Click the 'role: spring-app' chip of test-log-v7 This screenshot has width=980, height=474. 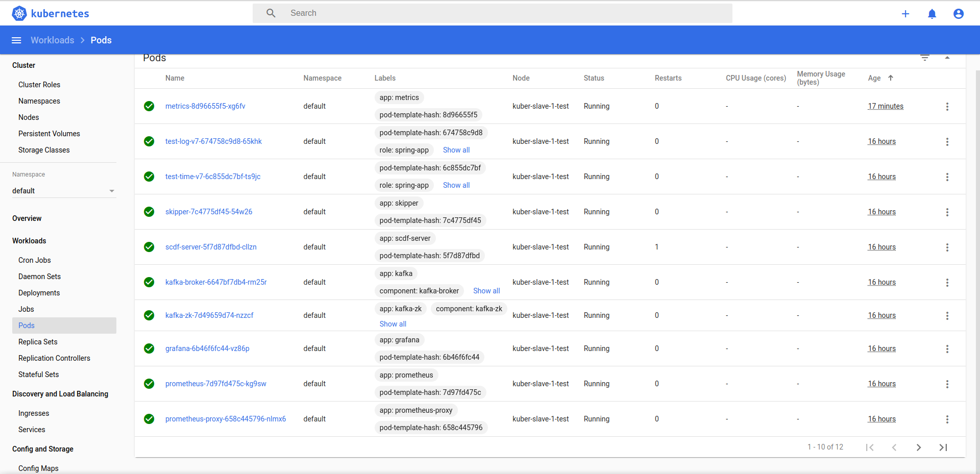tap(404, 150)
